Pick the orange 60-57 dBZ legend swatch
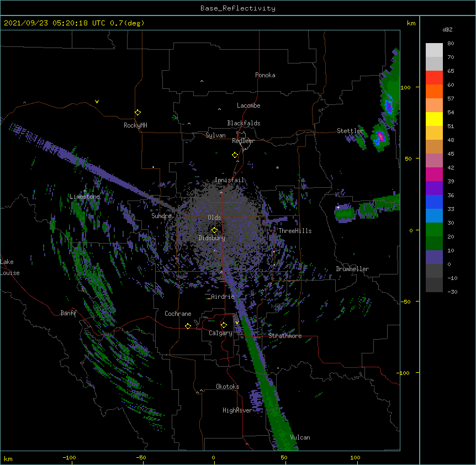This screenshot has height=465, width=476. [x=434, y=91]
